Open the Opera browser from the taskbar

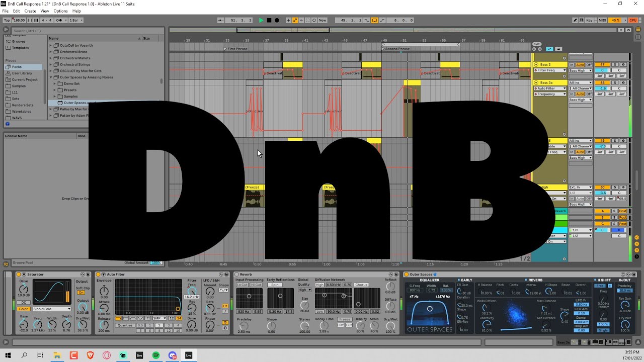107,355
